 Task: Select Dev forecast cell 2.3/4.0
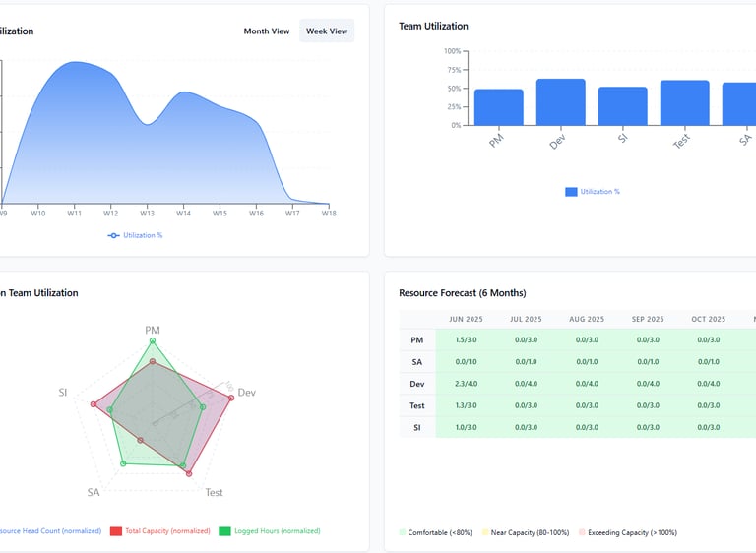tap(466, 384)
